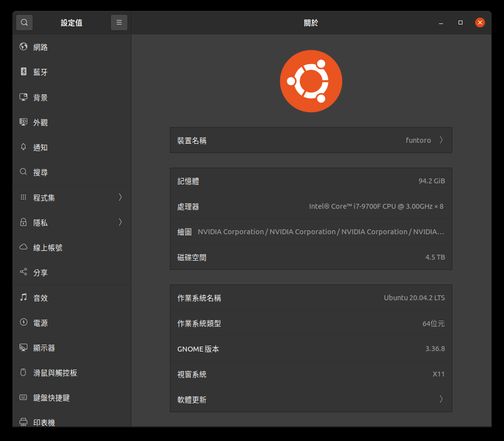Click the 作業系統名稱 label

point(199,298)
